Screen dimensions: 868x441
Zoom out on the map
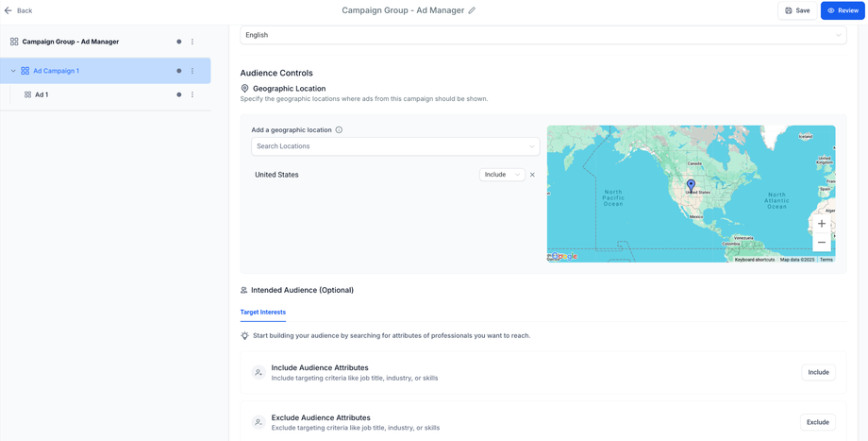(x=822, y=243)
